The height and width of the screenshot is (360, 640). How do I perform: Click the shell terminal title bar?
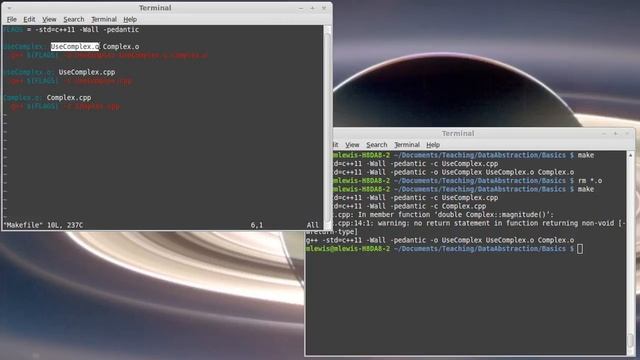pos(458,133)
